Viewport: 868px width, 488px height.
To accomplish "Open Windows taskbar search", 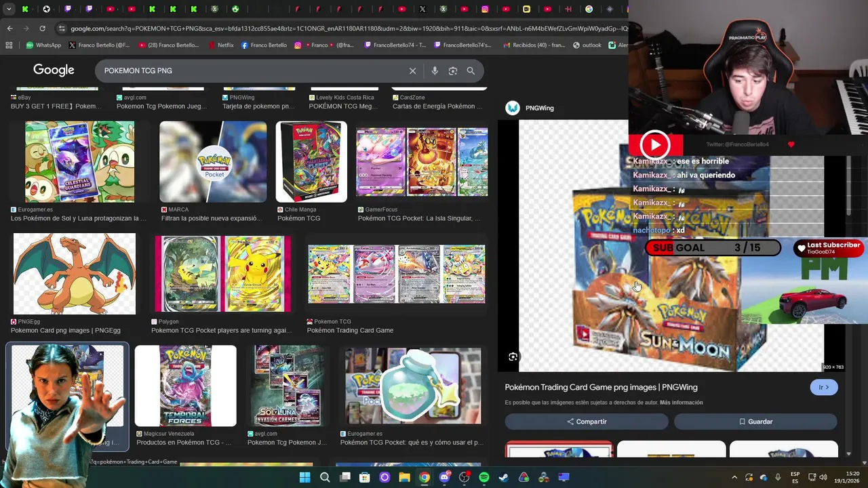I will coord(325,478).
